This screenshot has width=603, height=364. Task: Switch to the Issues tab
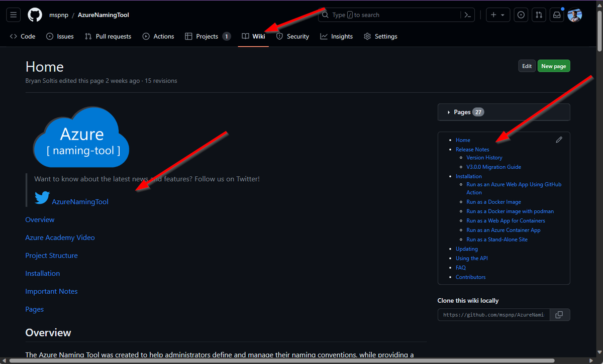[60, 37]
